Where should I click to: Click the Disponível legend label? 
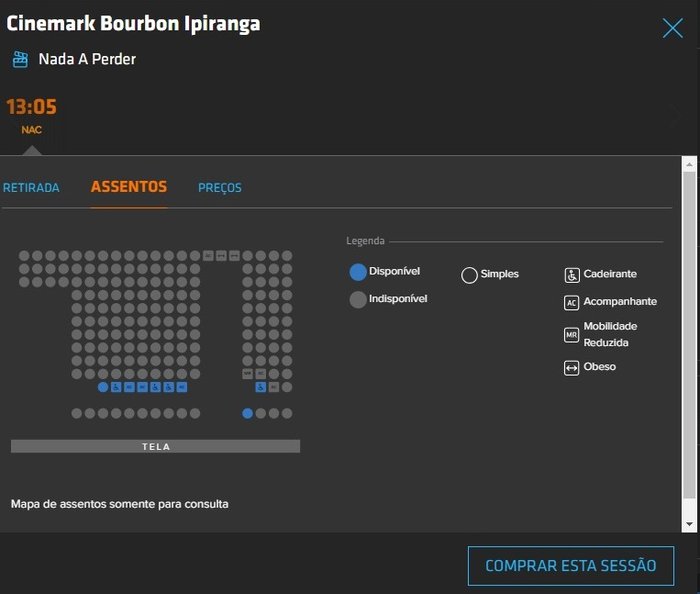click(x=394, y=271)
